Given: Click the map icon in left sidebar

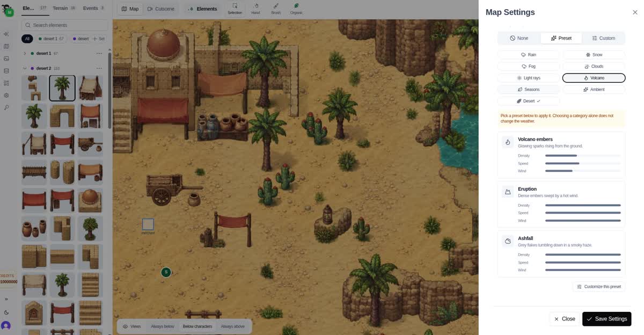Looking at the screenshot, I should click(6, 46).
